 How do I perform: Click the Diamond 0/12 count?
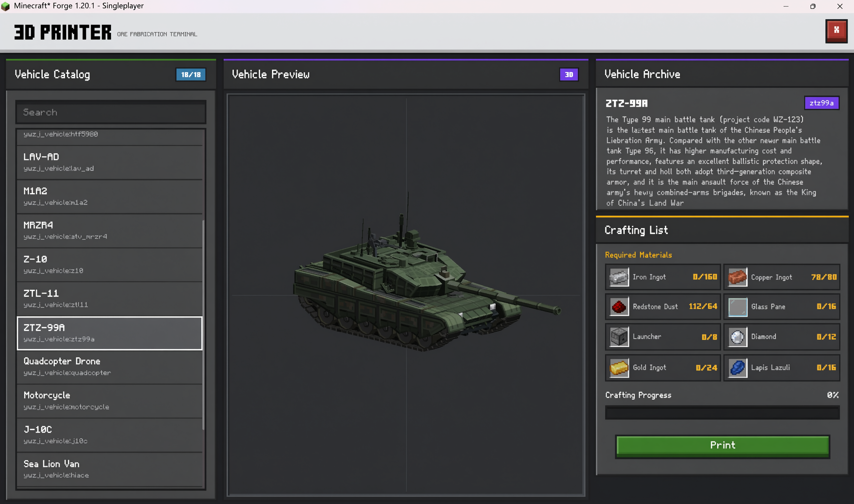coord(826,337)
